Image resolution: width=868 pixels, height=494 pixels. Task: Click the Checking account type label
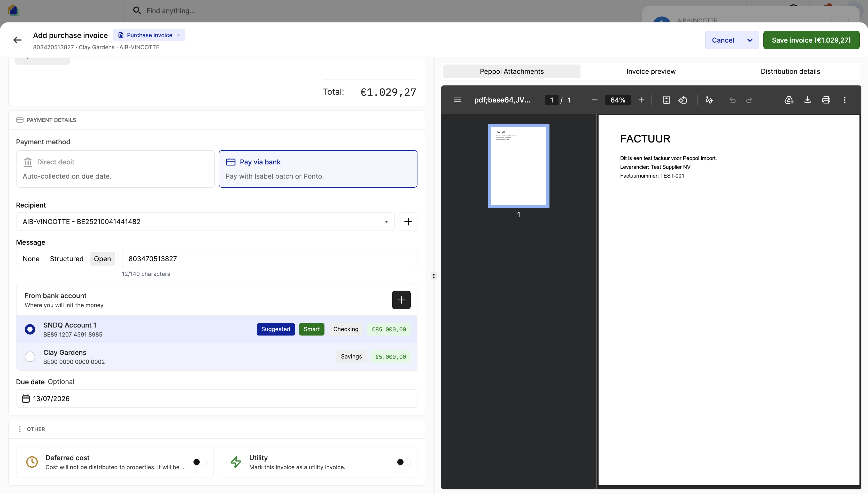(x=345, y=329)
